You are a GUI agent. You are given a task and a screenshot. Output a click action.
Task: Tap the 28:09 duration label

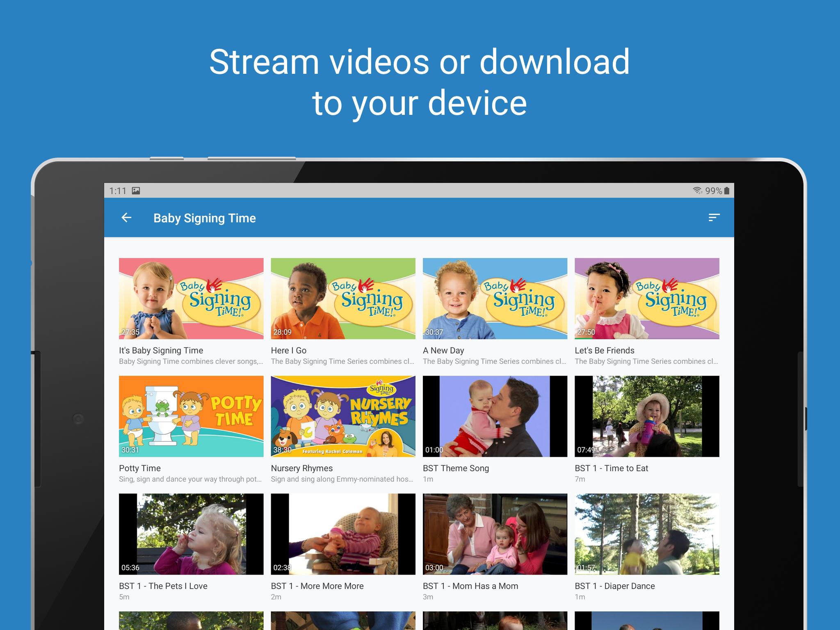point(282,332)
